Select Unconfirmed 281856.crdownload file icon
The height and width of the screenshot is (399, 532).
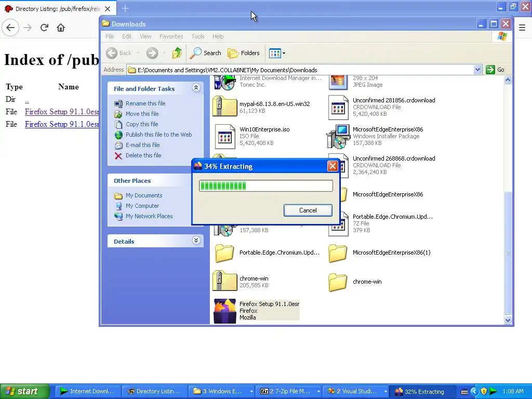click(338, 108)
